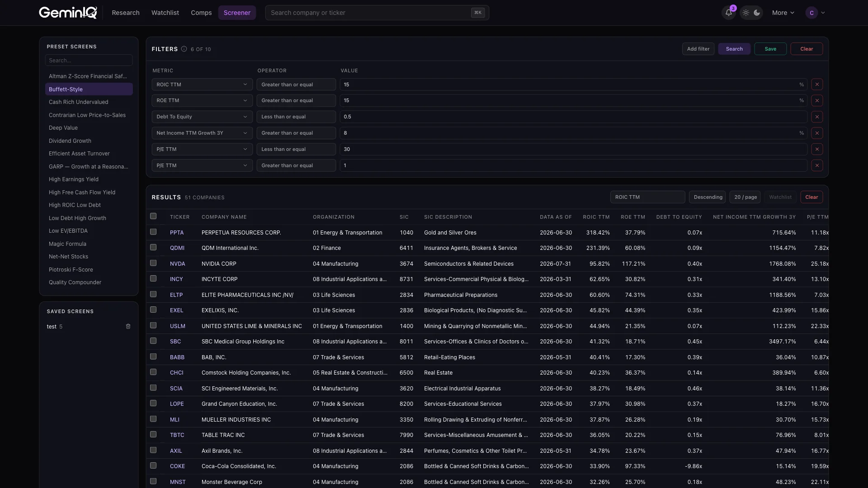Go to the Research tab
The image size is (868, 488).
pyautogui.click(x=126, y=13)
